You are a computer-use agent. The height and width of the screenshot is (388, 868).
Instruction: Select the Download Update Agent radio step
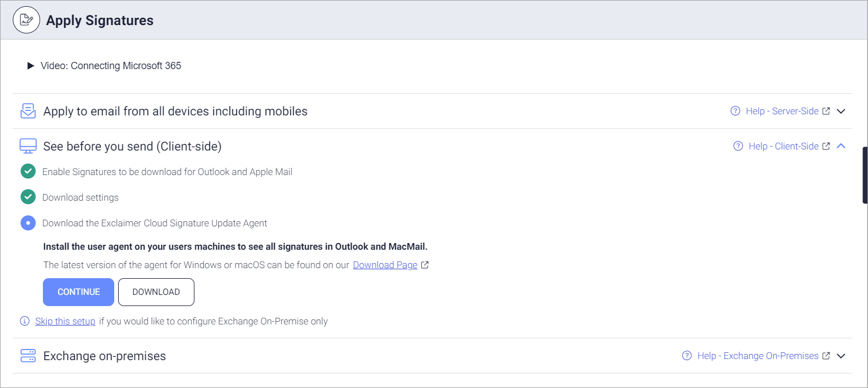point(28,223)
